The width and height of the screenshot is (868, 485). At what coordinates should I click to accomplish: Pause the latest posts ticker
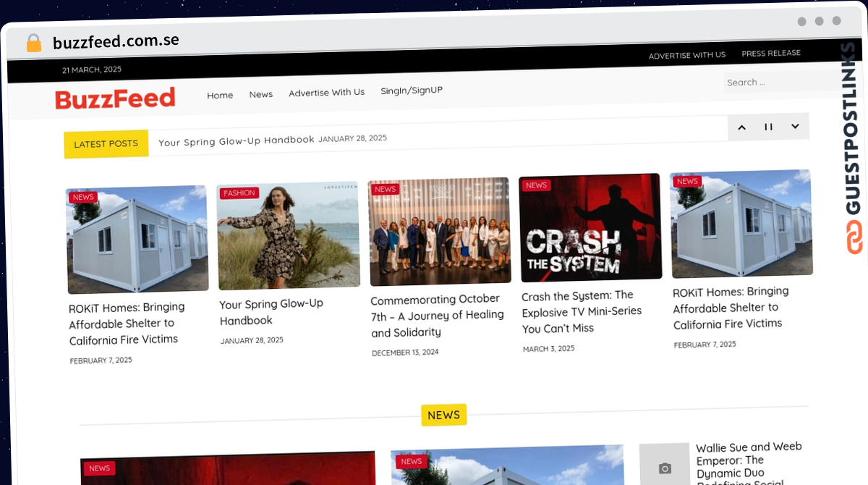pos(768,127)
